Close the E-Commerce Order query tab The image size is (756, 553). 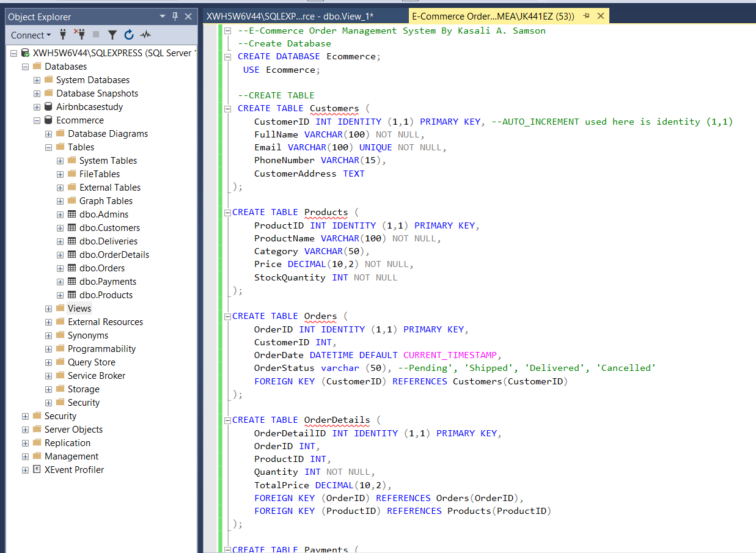[x=600, y=16]
